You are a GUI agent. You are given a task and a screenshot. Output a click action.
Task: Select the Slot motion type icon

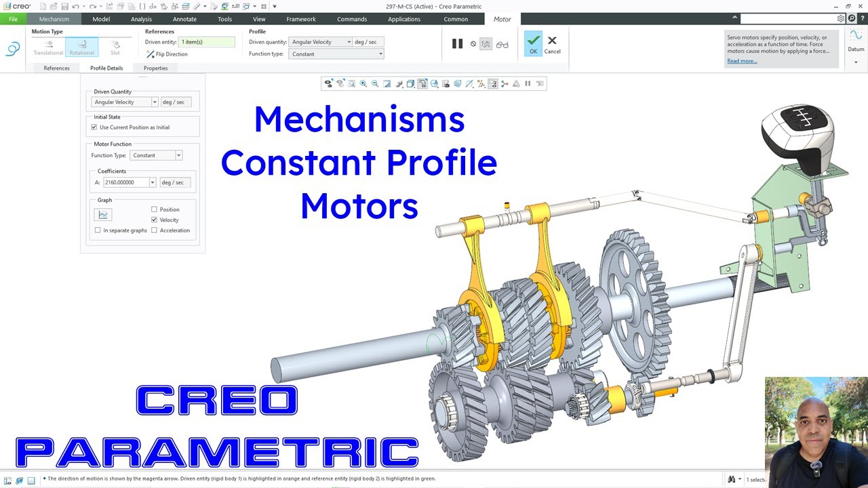click(115, 47)
